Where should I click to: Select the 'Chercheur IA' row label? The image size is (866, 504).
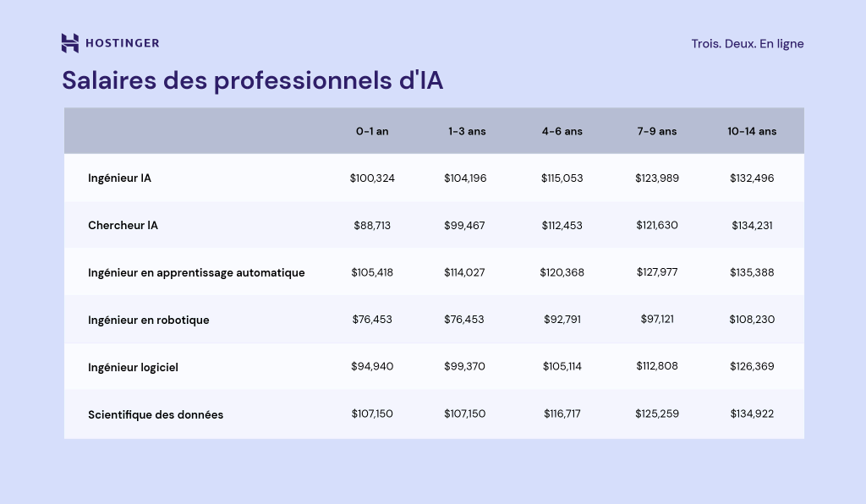[123, 226]
